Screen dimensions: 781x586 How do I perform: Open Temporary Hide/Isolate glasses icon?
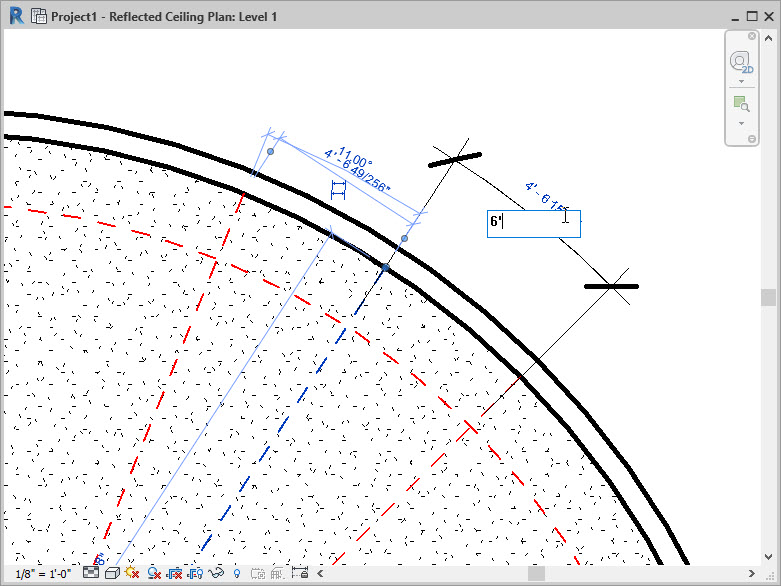pos(216,573)
